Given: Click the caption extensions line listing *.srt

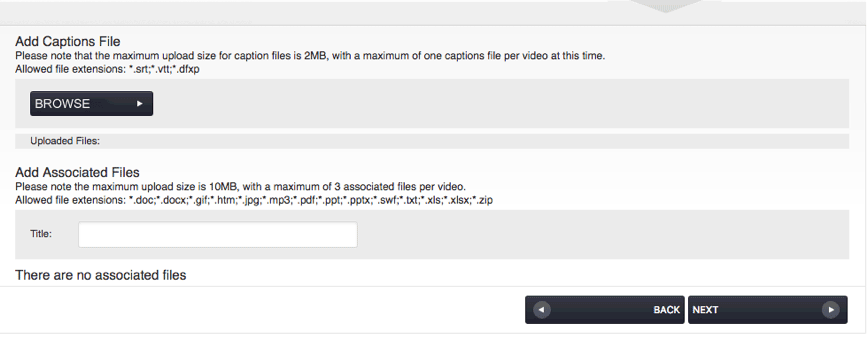Looking at the screenshot, I should pos(107,70).
